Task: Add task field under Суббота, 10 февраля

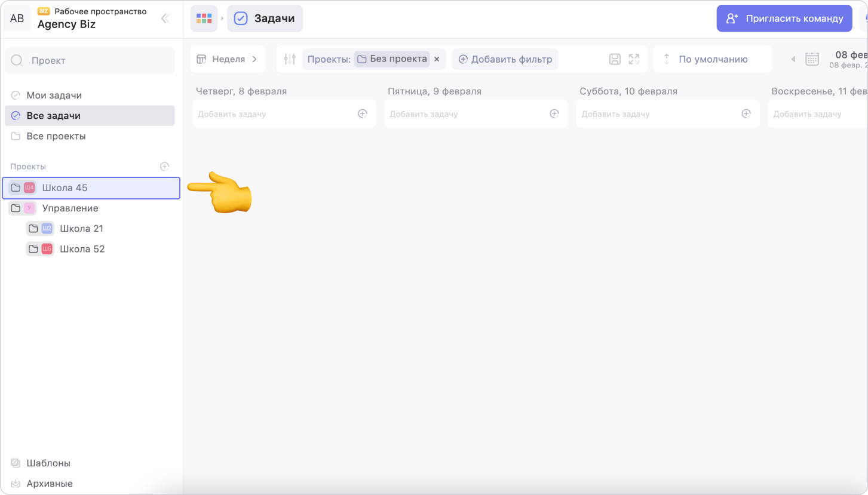Action: [668, 113]
